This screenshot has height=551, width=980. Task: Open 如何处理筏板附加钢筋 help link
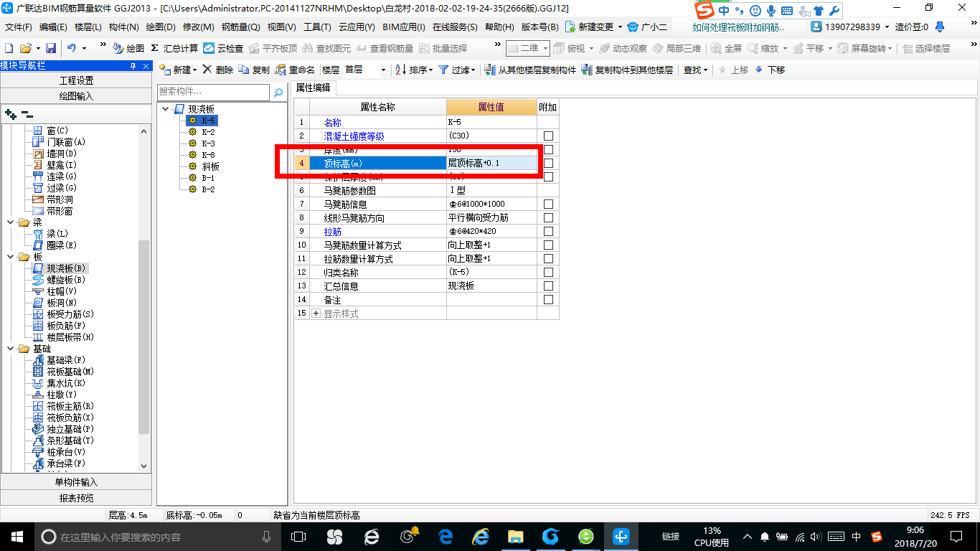pyautogui.click(x=738, y=27)
